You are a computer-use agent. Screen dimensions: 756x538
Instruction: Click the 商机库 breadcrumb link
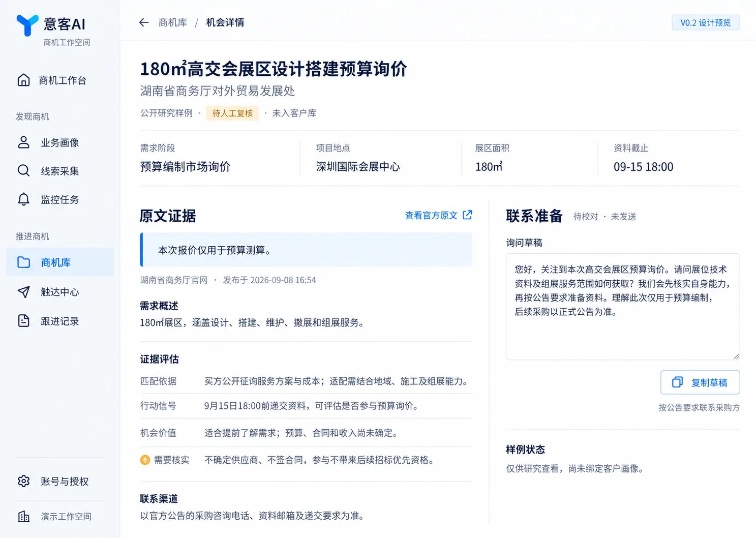pyautogui.click(x=173, y=22)
